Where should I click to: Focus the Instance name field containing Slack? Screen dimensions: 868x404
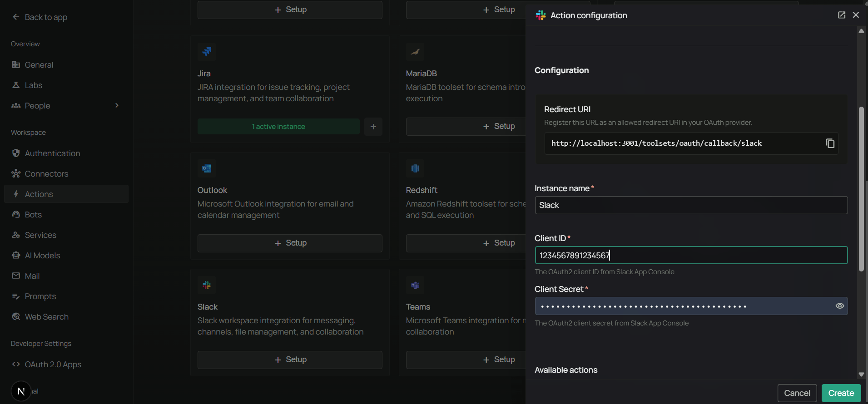(x=691, y=205)
